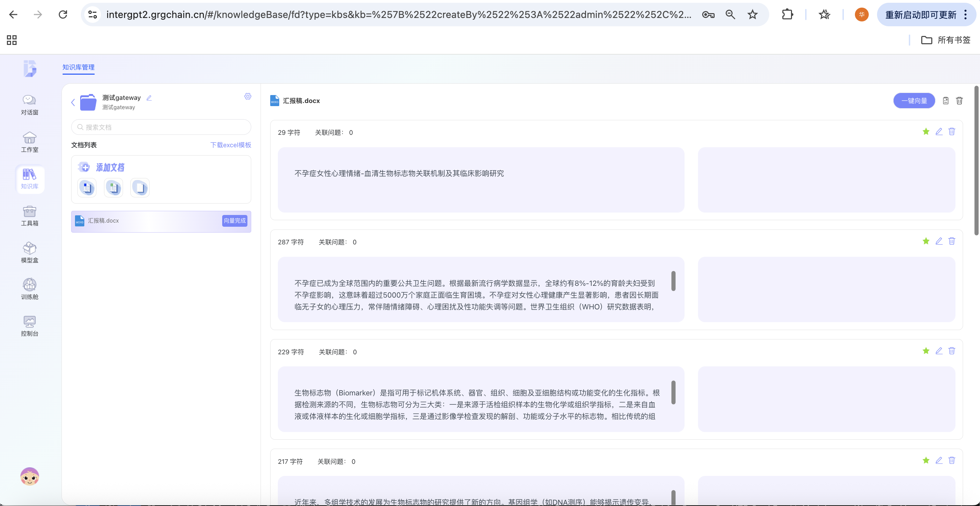Click the 向量完成 status badge
Viewport: 980px width, 506px height.
234,221
